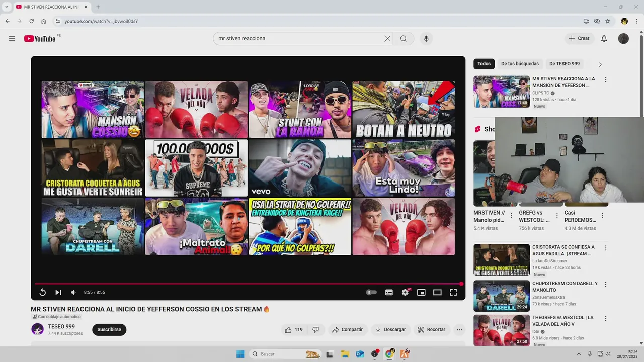The width and height of the screenshot is (644, 362).
Task: Open notifications bell
Action: point(604,39)
